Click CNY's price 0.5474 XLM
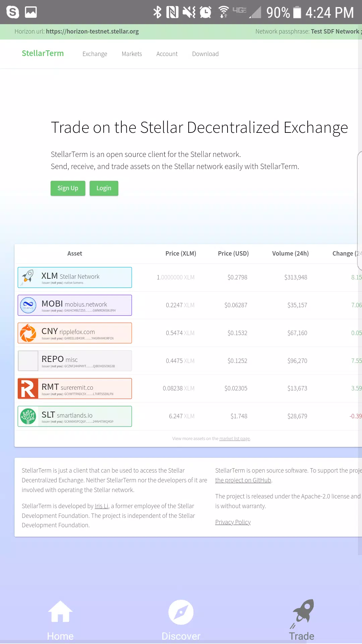Image resolution: width=362 pixels, height=644 pixels. pyautogui.click(x=180, y=333)
